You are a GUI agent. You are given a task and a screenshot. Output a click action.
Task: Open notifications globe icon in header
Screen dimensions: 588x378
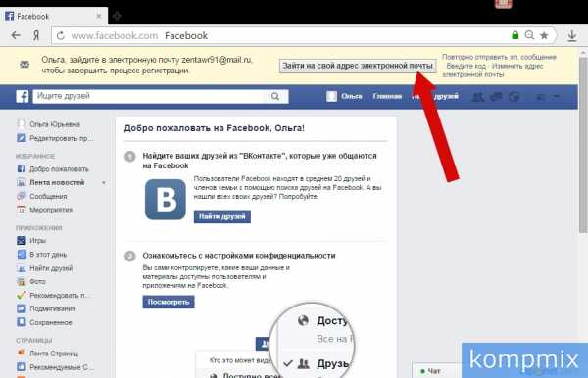pos(514,97)
